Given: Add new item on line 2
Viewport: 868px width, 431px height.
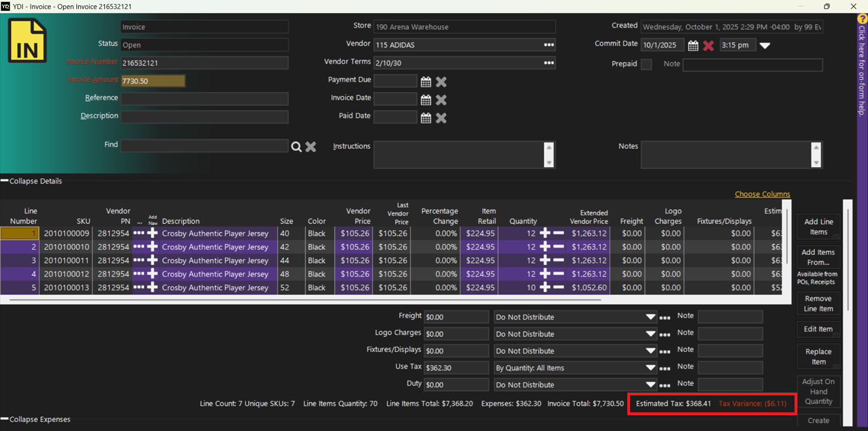Looking at the screenshot, I should coord(153,247).
